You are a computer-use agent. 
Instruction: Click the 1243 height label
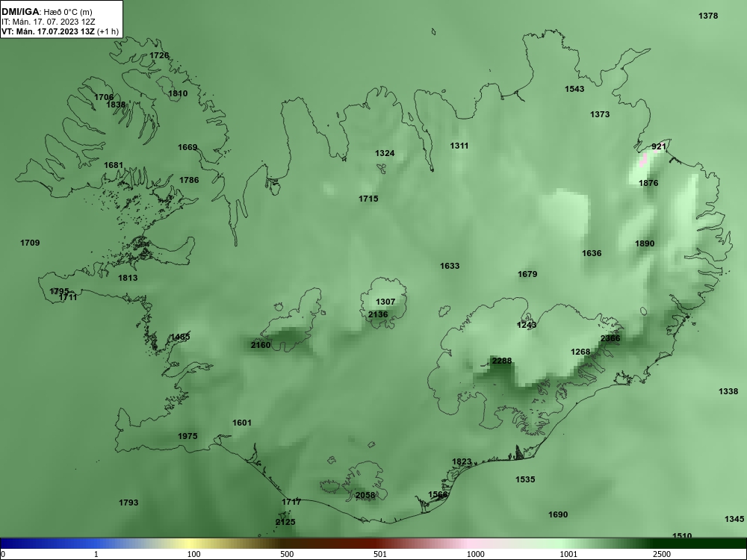(527, 325)
